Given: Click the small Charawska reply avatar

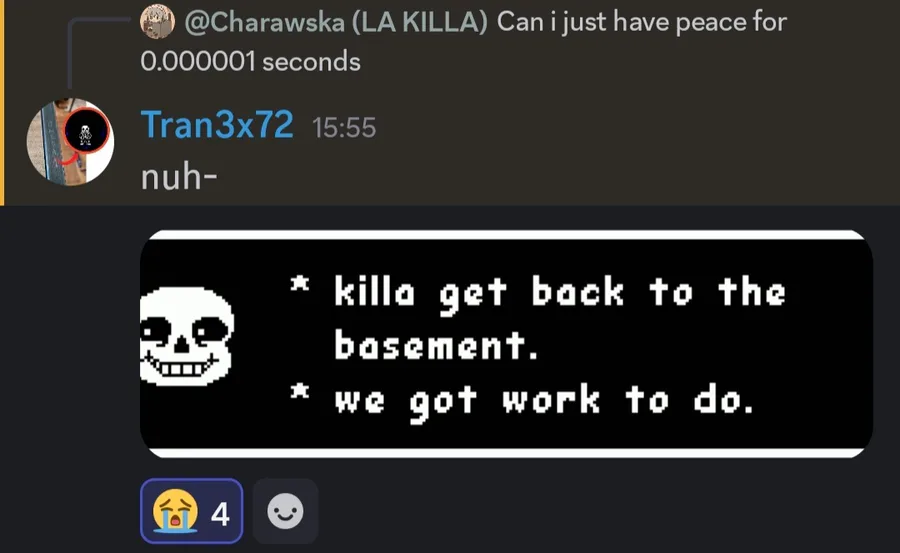Looking at the screenshot, I should [x=157, y=21].
